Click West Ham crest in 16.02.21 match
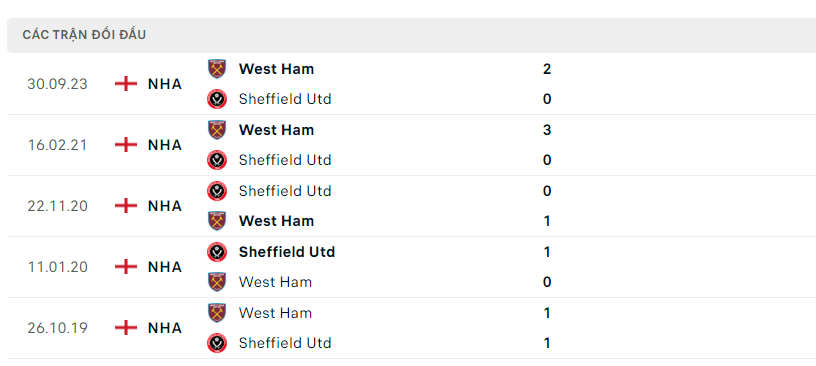 (216, 130)
